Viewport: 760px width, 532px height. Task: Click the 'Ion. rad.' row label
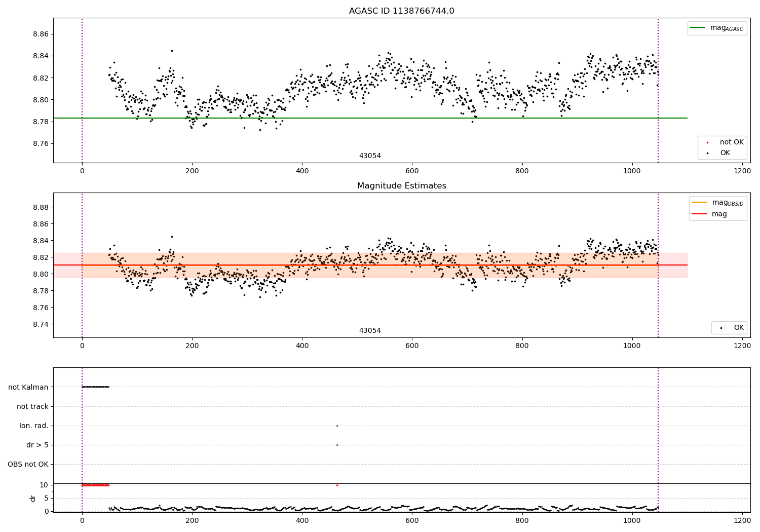pyautogui.click(x=34, y=426)
